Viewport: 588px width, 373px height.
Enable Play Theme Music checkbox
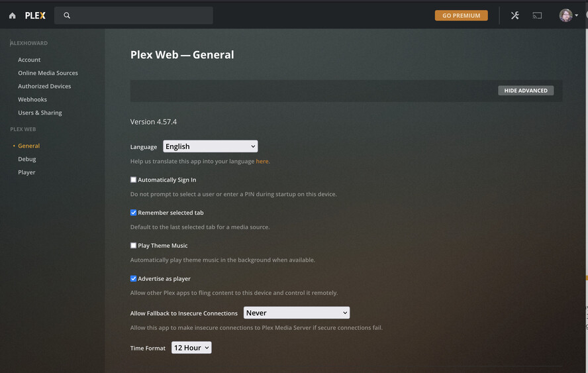(133, 245)
